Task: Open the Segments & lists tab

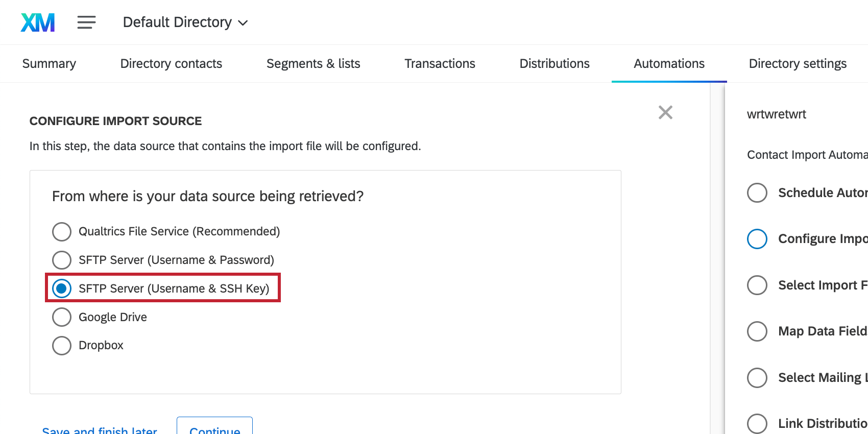Action: click(x=314, y=64)
